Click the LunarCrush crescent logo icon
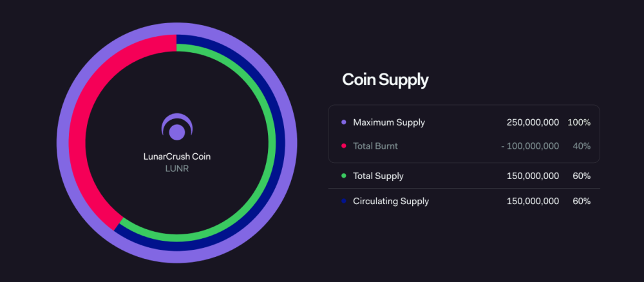Screen dimensions: 644x282 [x=177, y=127]
